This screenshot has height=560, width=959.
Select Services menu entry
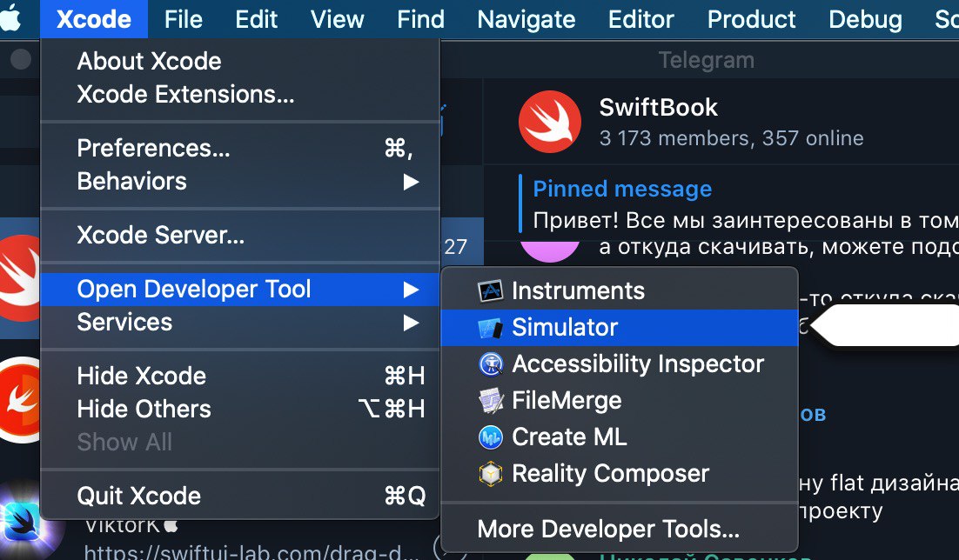point(240,323)
